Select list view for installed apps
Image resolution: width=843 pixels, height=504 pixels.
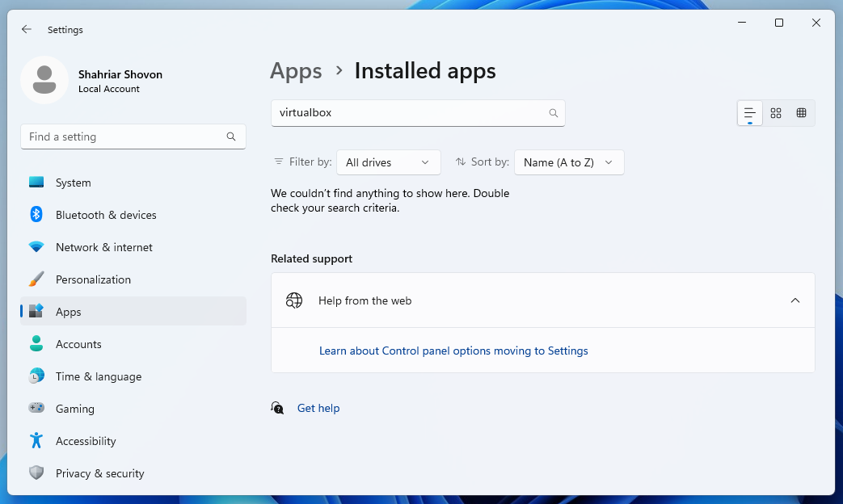tap(749, 113)
